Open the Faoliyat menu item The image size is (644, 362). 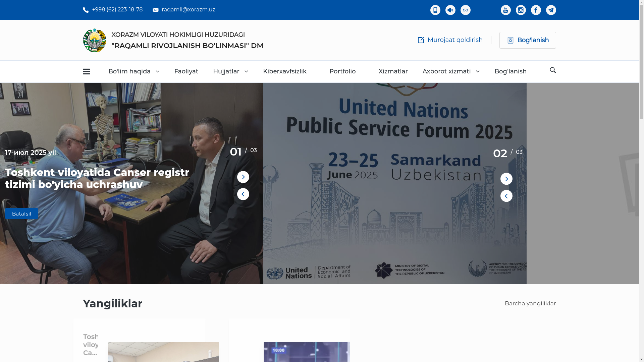coord(186,71)
